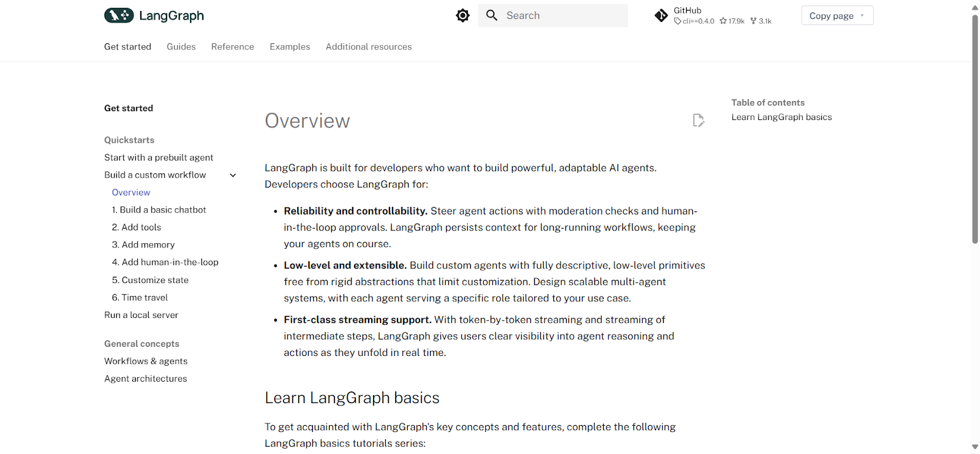Click the LangGraph logo icon

pyautogui.click(x=119, y=15)
